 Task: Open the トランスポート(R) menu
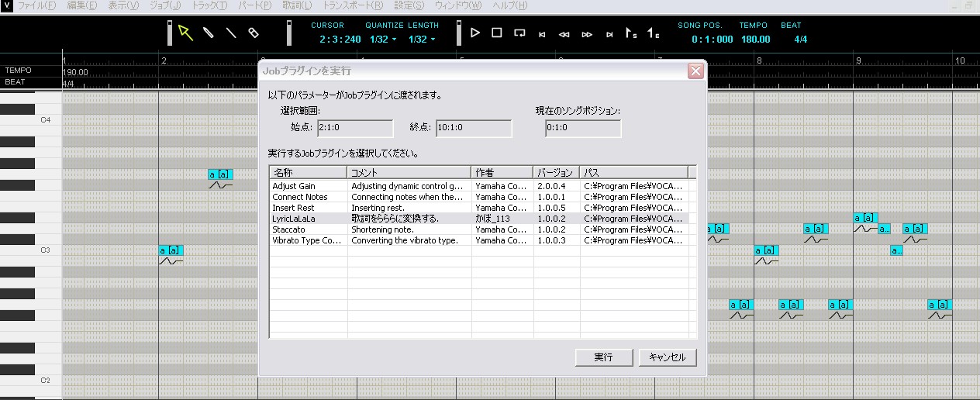pos(353,5)
